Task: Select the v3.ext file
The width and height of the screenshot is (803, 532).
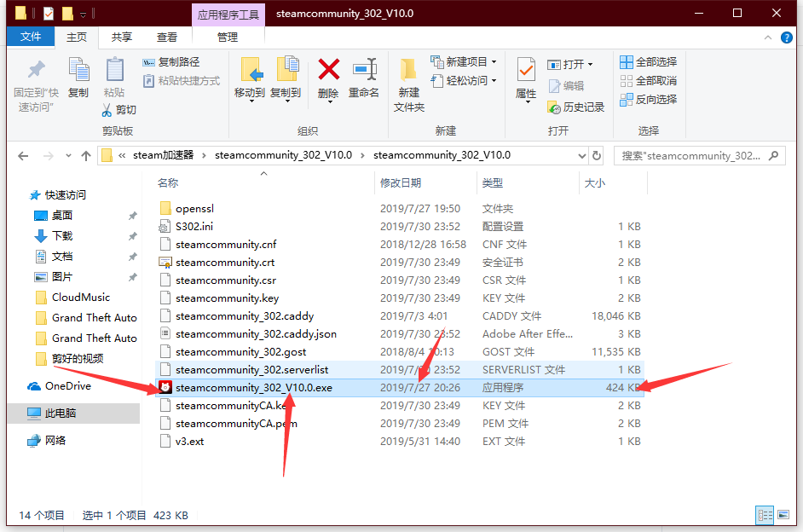Action: coord(189,442)
